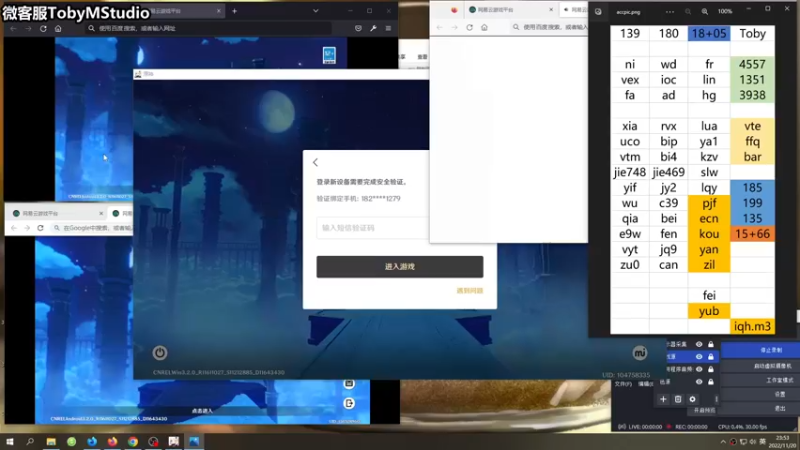
Task: Click 工作室模式 button in OBS controls
Action: (760, 380)
